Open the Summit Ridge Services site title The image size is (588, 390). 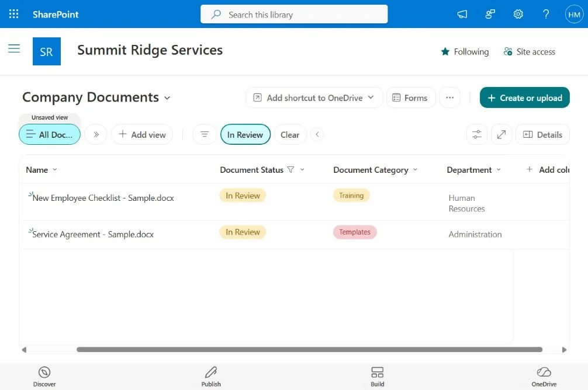pos(150,50)
